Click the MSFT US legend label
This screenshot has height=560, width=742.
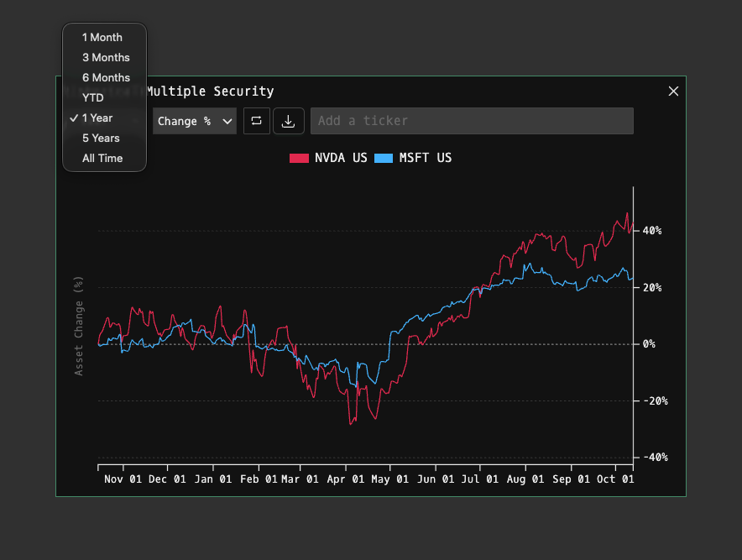click(425, 158)
